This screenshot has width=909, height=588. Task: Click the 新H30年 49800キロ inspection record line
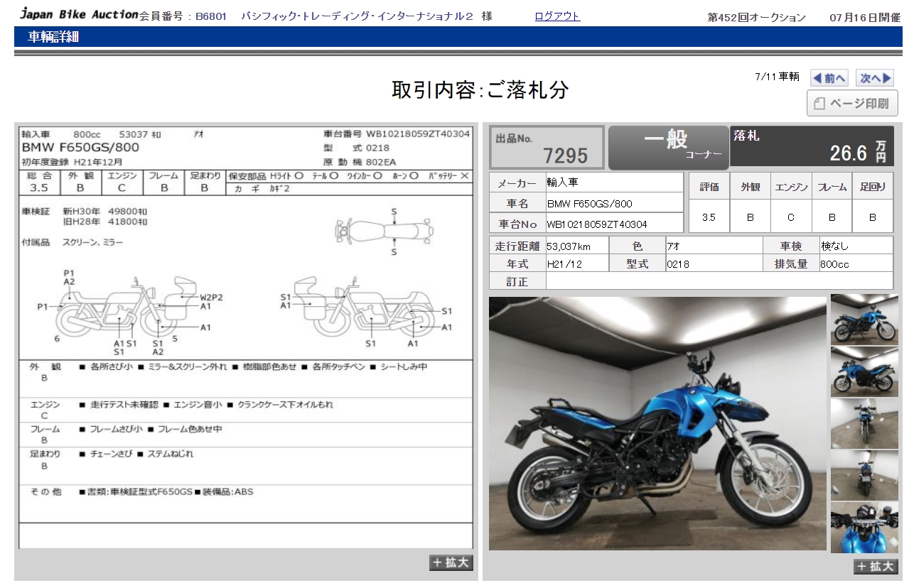tap(104, 211)
